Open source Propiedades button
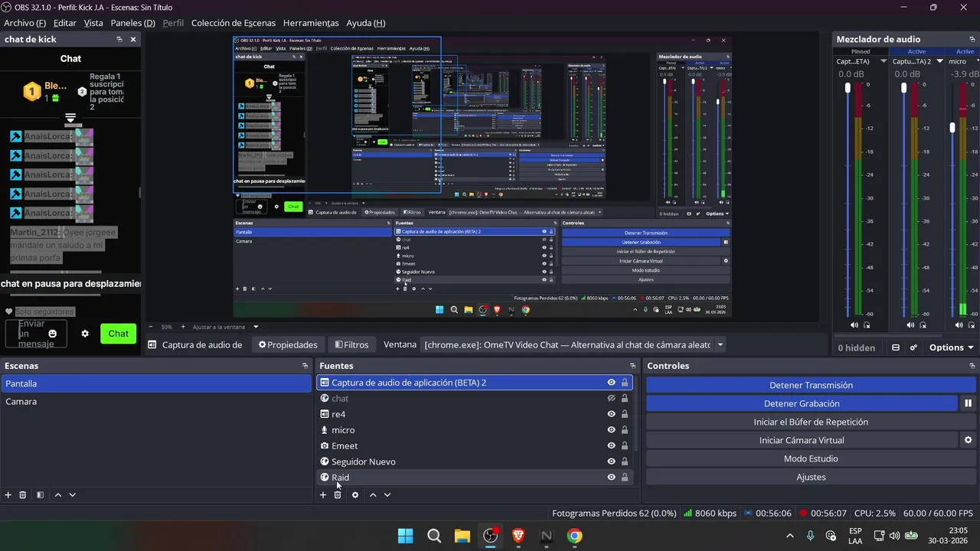980x551 pixels. pos(288,345)
